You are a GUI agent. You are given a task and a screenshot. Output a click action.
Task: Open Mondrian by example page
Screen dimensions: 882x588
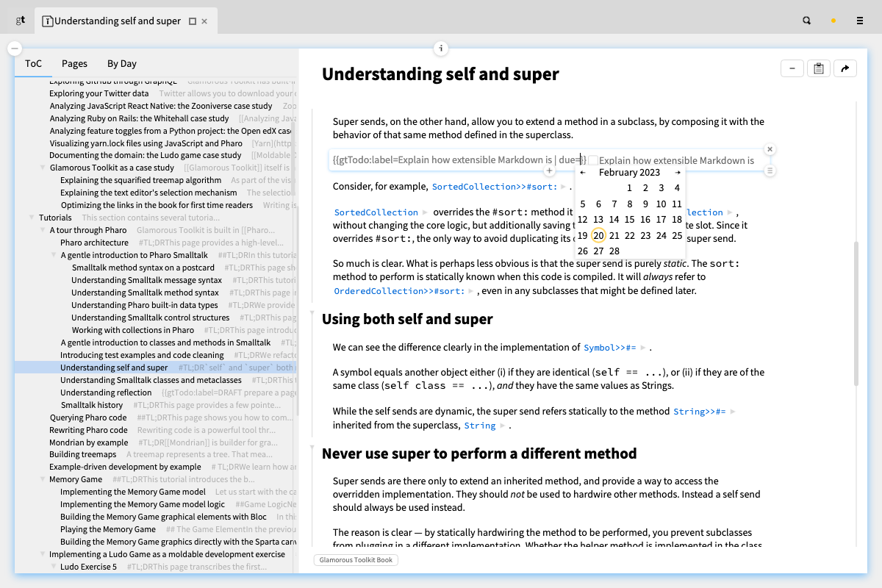(89, 442)
